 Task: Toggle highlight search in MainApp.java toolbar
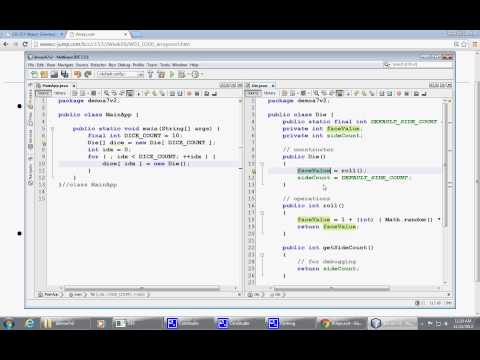pos(130,93)
